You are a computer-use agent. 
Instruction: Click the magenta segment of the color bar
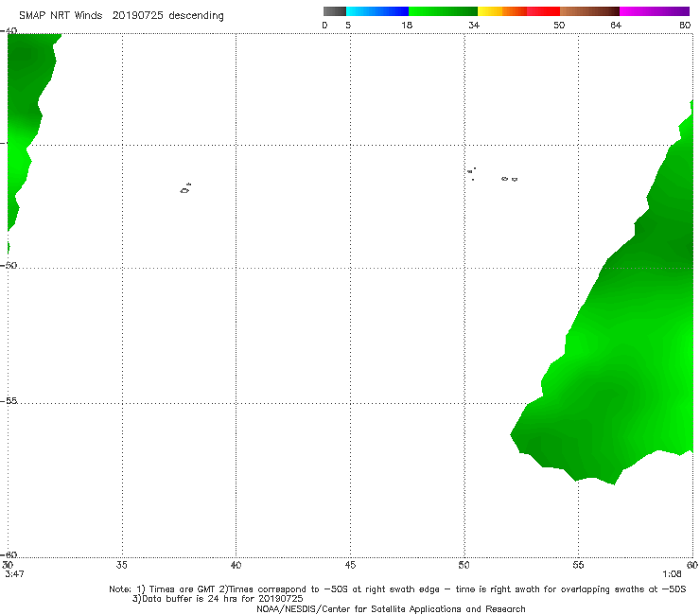[x=655, y=11]
